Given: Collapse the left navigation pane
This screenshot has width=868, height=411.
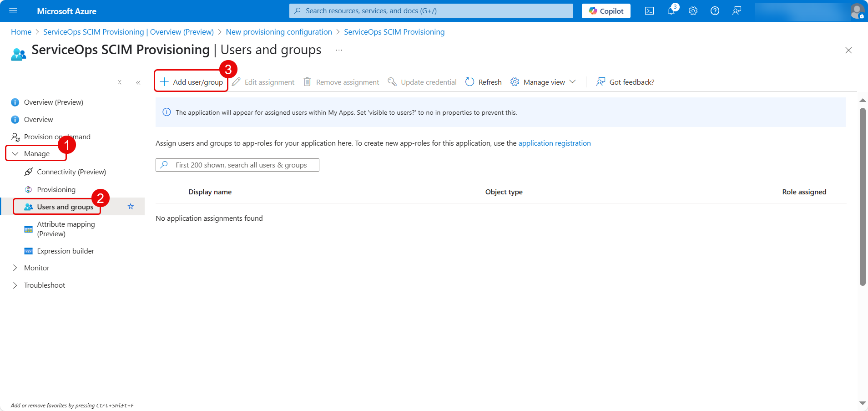Looking at the screenshot, I should coord(138,82).
